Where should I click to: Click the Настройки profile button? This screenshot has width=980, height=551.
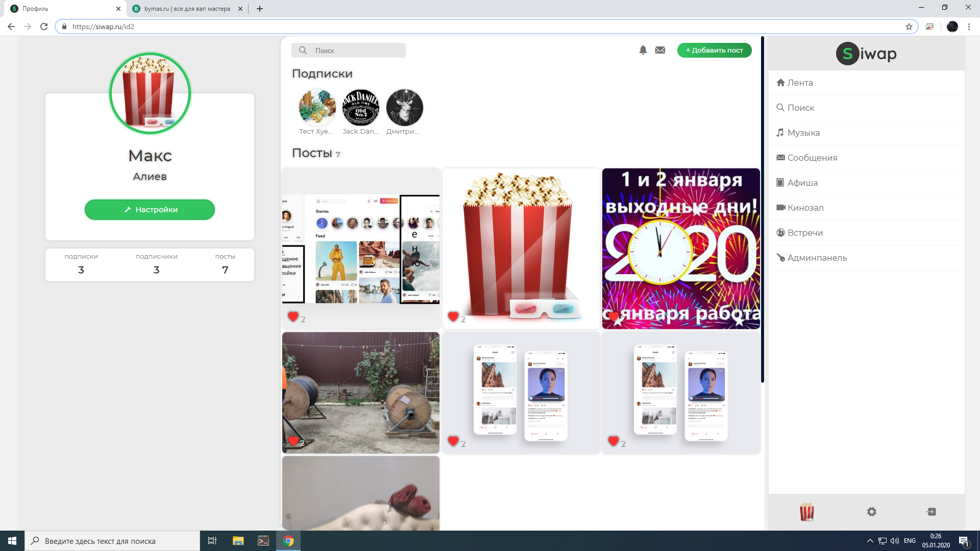click(150, 210)
